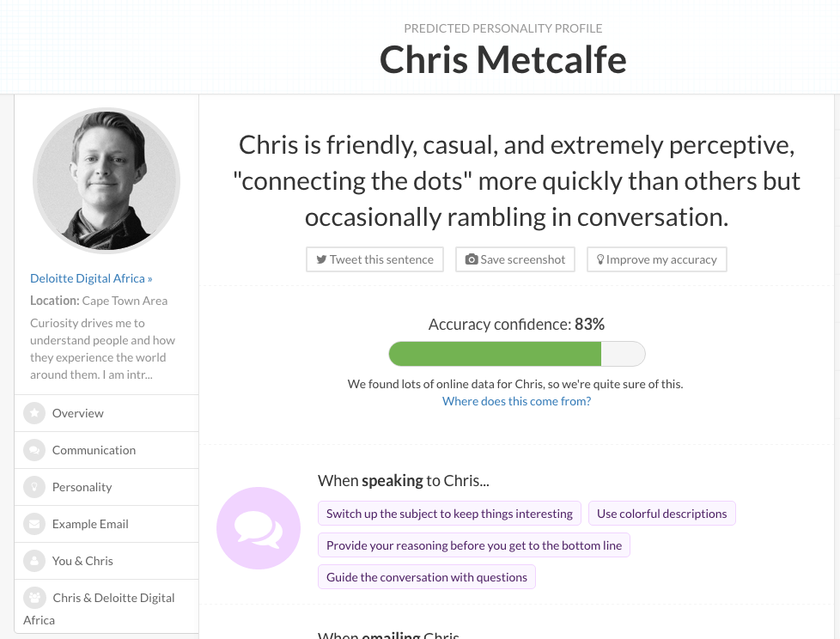The height and width of the screenshot is (639, 840).
Task: Click the Twitter bird icon
Action: (321, 259)
